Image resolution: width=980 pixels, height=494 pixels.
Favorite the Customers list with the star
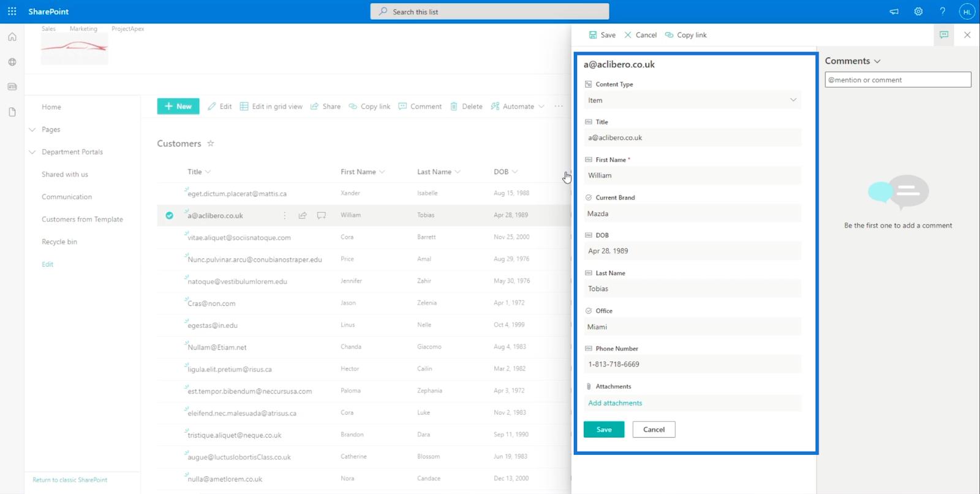click(x=211, y=143)
